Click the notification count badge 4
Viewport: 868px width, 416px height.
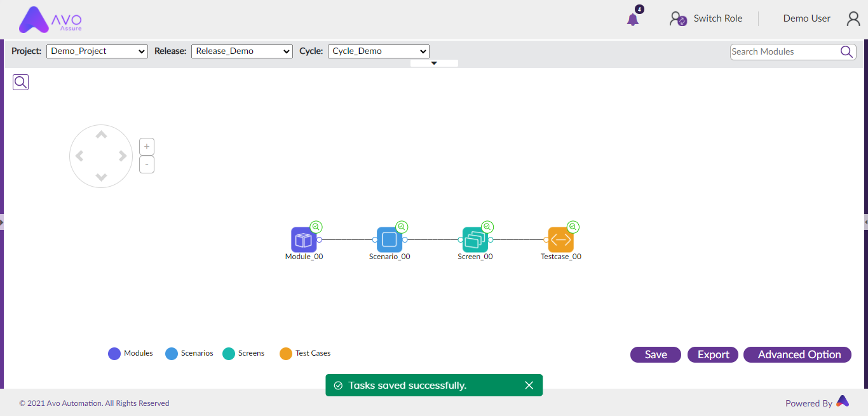[x=639, y=10]
